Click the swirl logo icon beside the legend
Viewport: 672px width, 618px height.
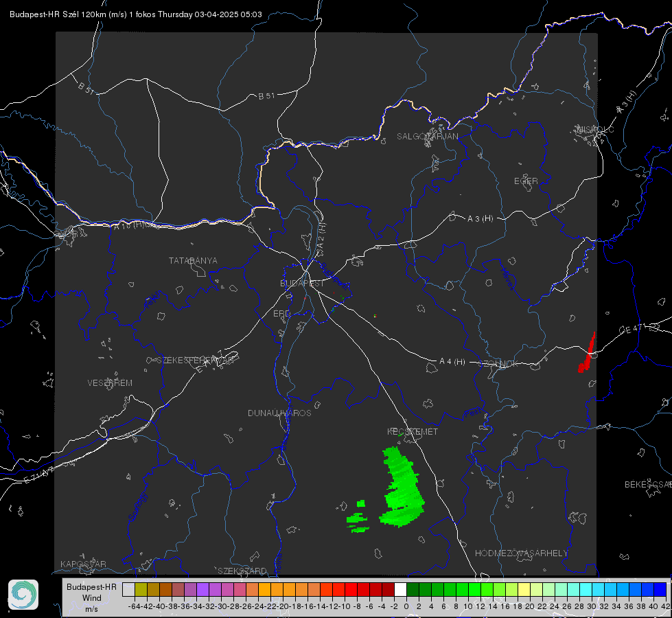tap(23, 595)
